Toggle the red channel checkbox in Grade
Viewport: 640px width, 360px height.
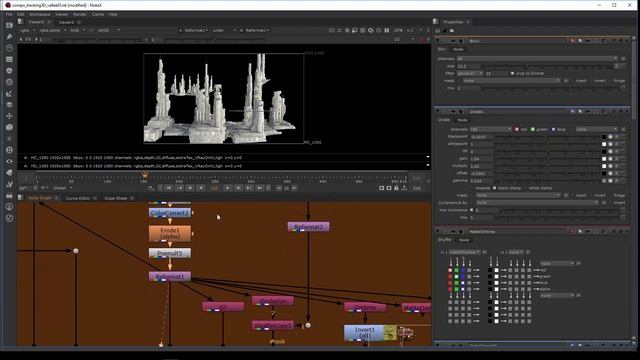(517, 129)
